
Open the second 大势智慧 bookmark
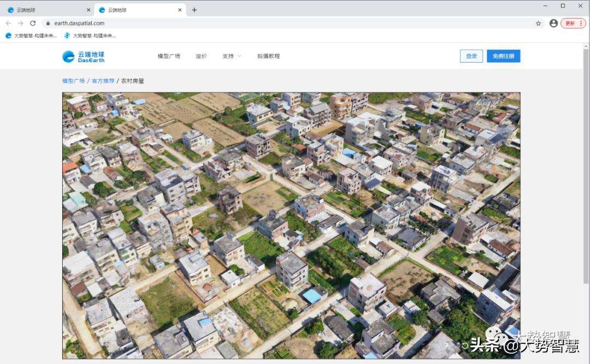(90, 35)
